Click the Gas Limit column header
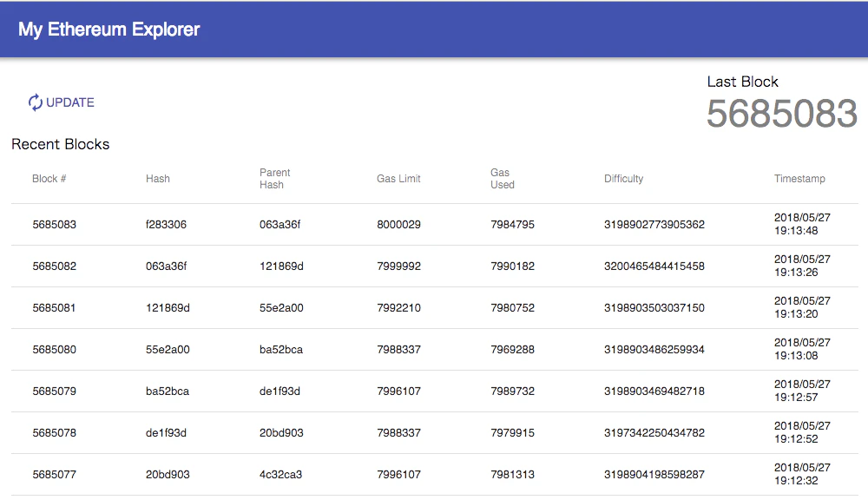Viewport: 868px width, 500px height. point(398,178)
